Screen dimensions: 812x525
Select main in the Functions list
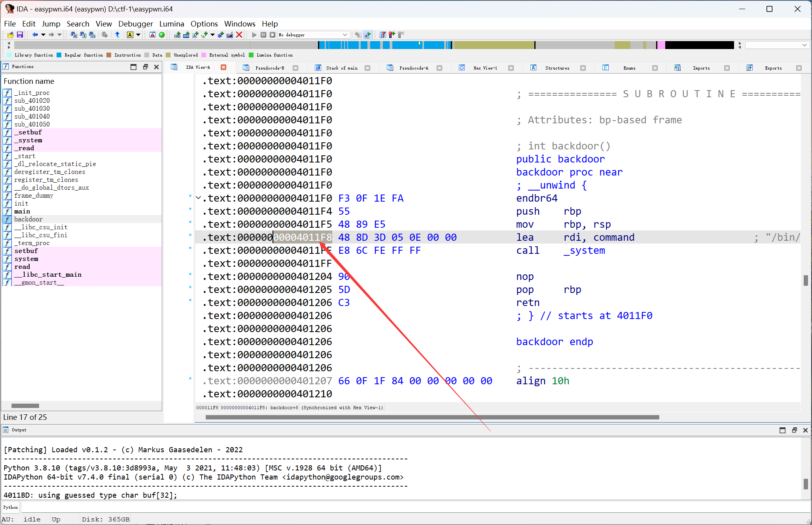point(22,211)
